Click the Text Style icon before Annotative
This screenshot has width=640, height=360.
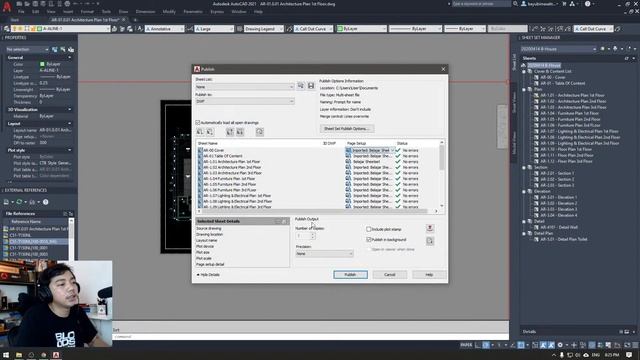click(140, 29)
